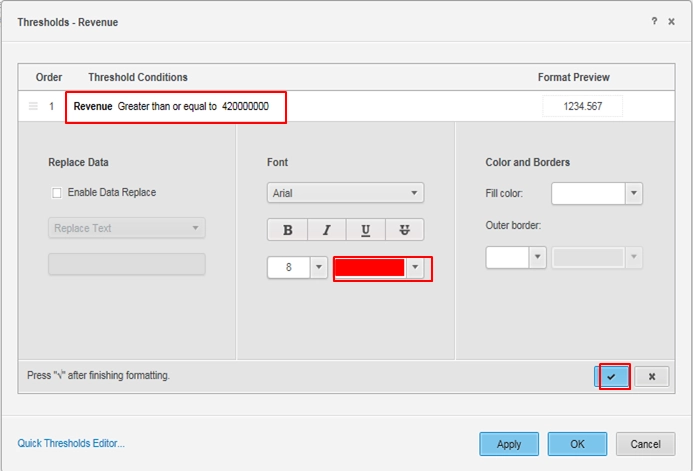This screenshot has width=693, height=471.
Task: Open the font size 8 dropdown
Action: 318,268
